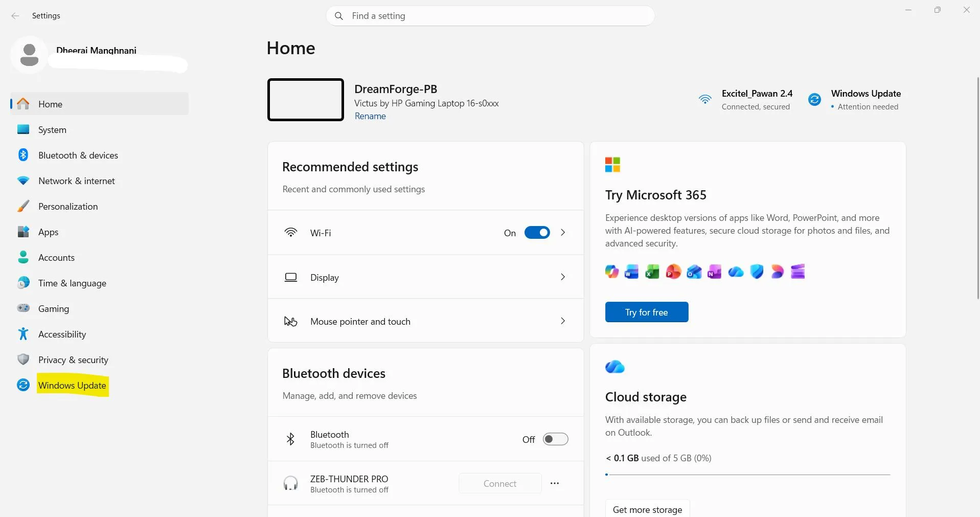Click the OneNote icon in Microsoft 365 card
The width and height of the screenshot is (980, 517).
point(715,272)
